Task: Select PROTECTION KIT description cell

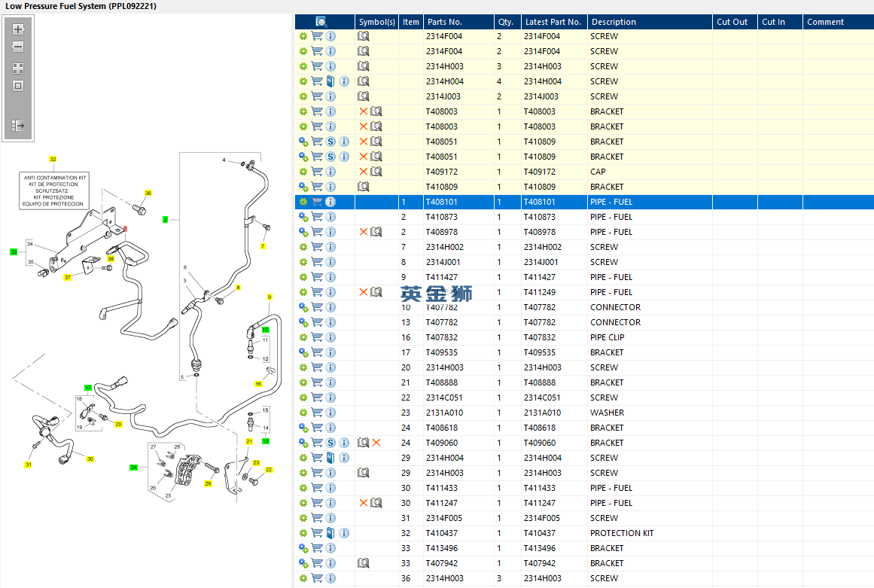Action: point(650,533)
